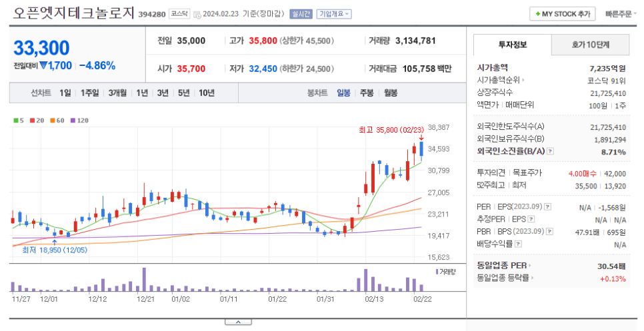
Task: Click 코스닥 91위 ranking value
Action: point(607,81)
